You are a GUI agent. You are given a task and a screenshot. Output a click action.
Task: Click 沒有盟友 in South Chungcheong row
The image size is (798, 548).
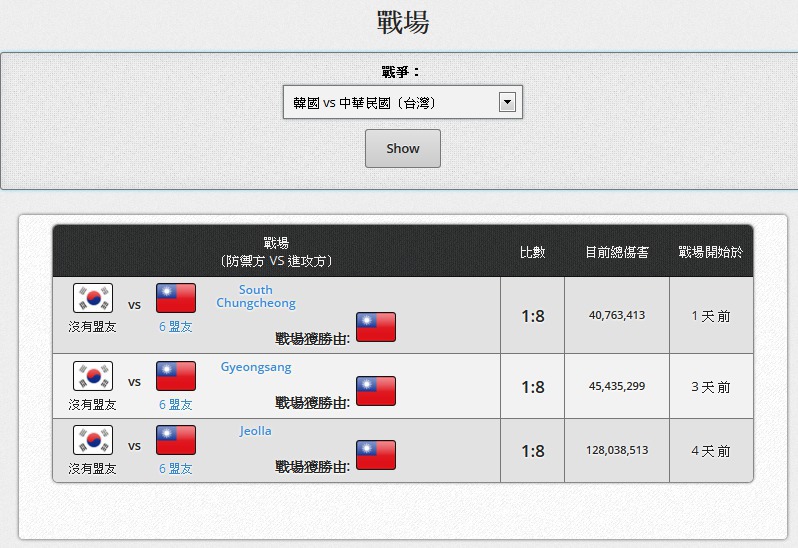pos(92,327)
